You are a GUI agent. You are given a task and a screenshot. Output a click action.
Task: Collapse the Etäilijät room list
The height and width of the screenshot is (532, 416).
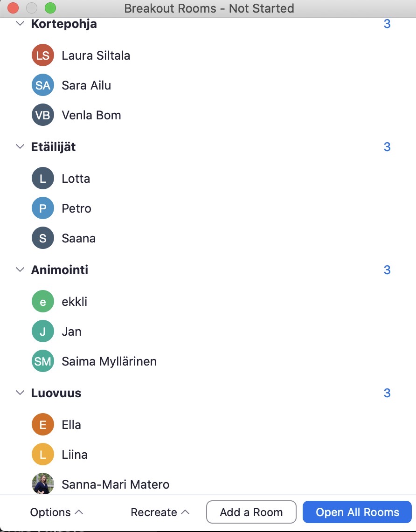(x=20, y=147)
